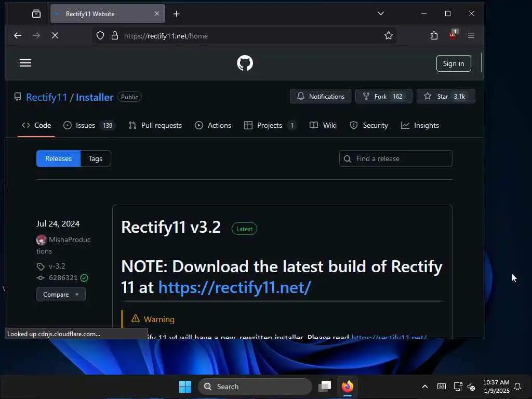Click the Sign in button

pyautogui.click(x=454, y=63)
